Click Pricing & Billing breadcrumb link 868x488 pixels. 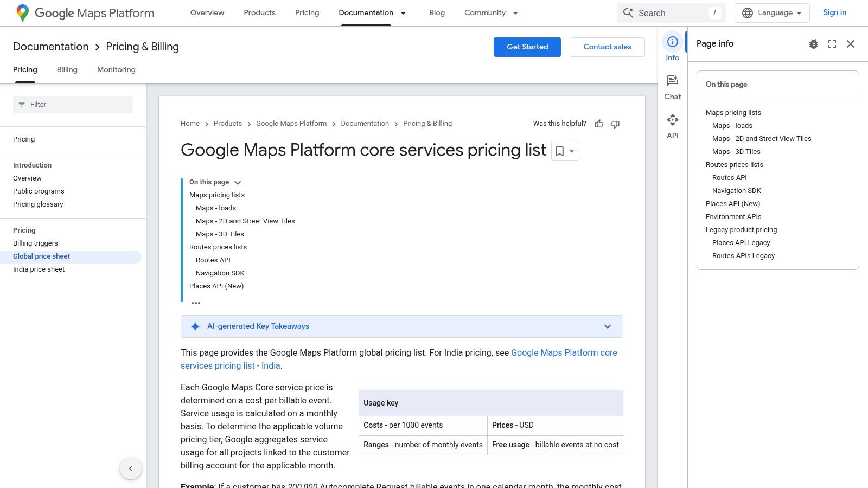[x=427, y=124]
